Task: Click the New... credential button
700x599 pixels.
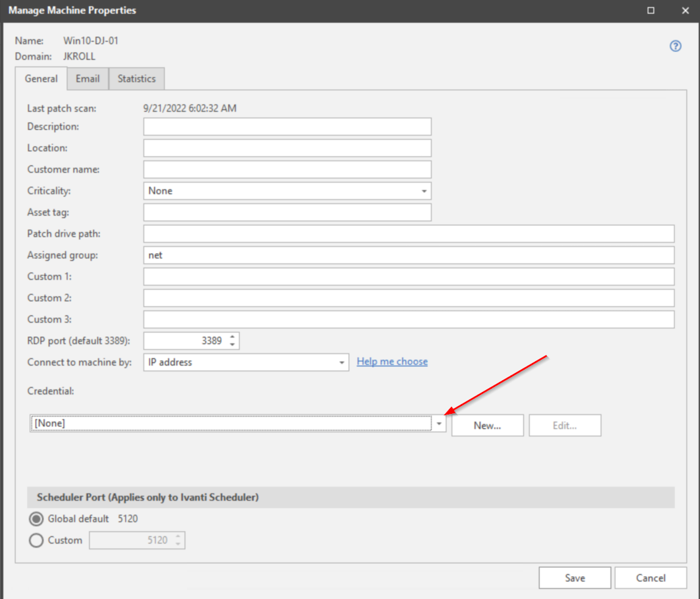Action: click(x=487, y=425)
